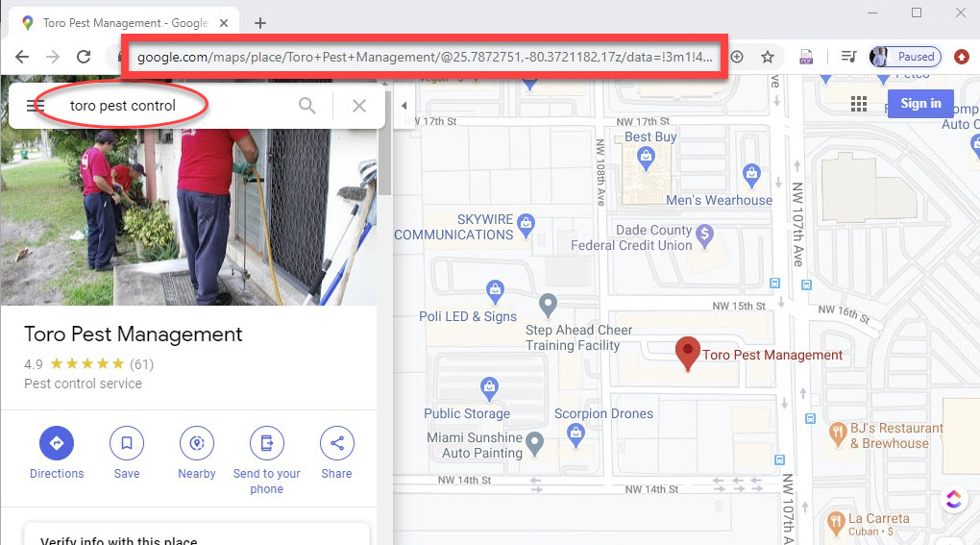Screen dimensions: 980x545
Task: Search Nearby this location
Action: click(197, 443)
